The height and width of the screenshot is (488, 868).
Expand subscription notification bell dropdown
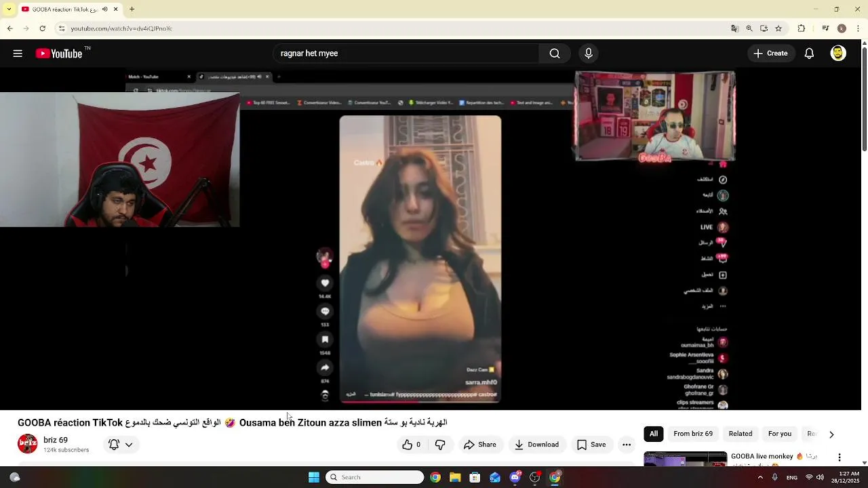tap(121, 445)
